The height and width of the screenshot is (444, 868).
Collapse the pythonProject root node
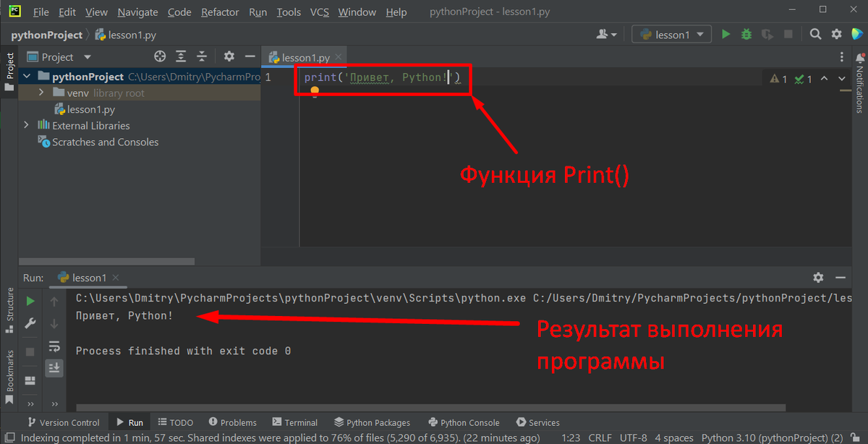click(27, 77)
